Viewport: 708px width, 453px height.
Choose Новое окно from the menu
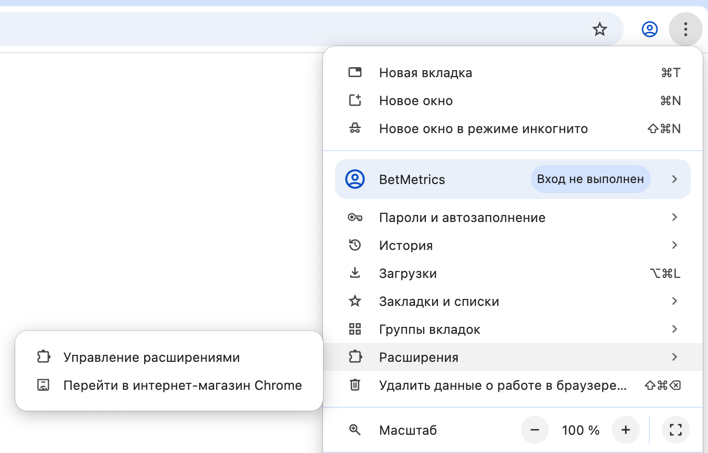tap(513, 100)
